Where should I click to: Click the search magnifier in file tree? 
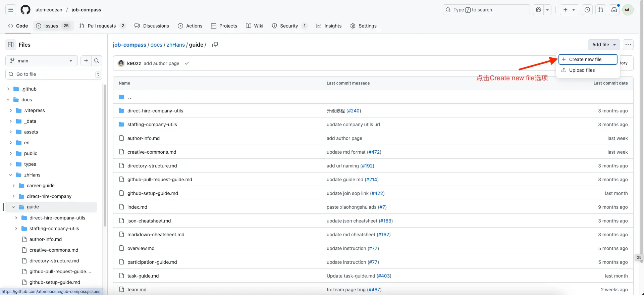[x=97, y=61]
